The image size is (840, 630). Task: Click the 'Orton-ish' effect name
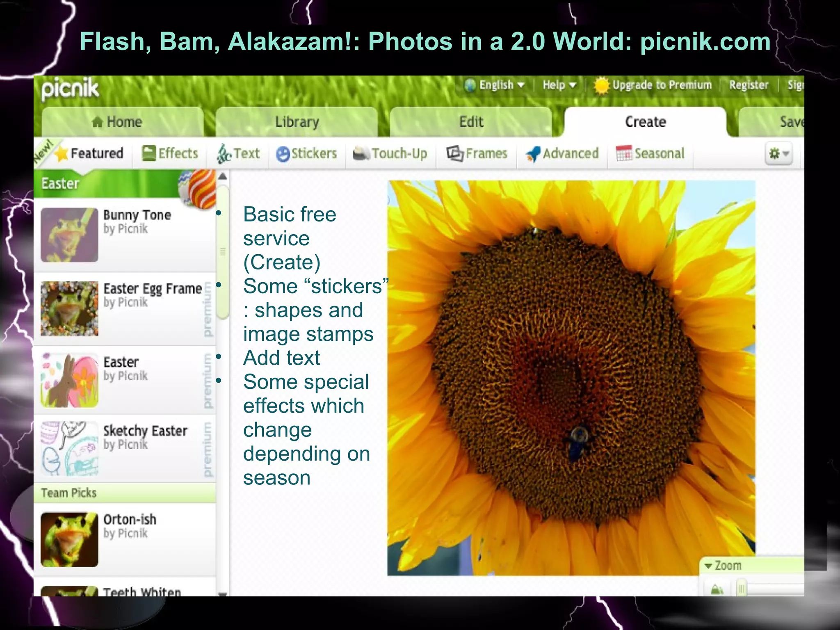tap(130, 520)
